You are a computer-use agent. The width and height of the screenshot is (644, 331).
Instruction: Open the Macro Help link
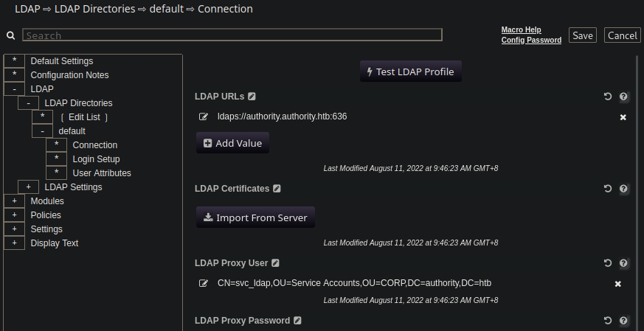[521, 30]
